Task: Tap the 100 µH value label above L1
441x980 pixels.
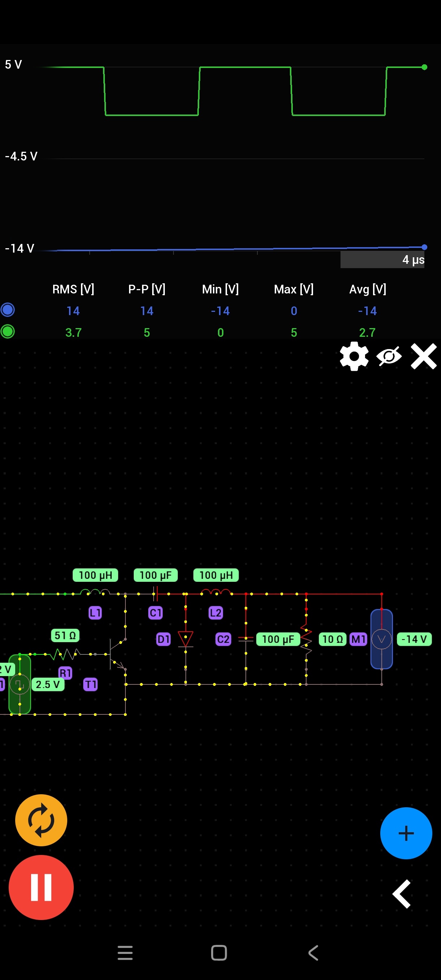Action: pyautogui.click(x=95, y=575)
